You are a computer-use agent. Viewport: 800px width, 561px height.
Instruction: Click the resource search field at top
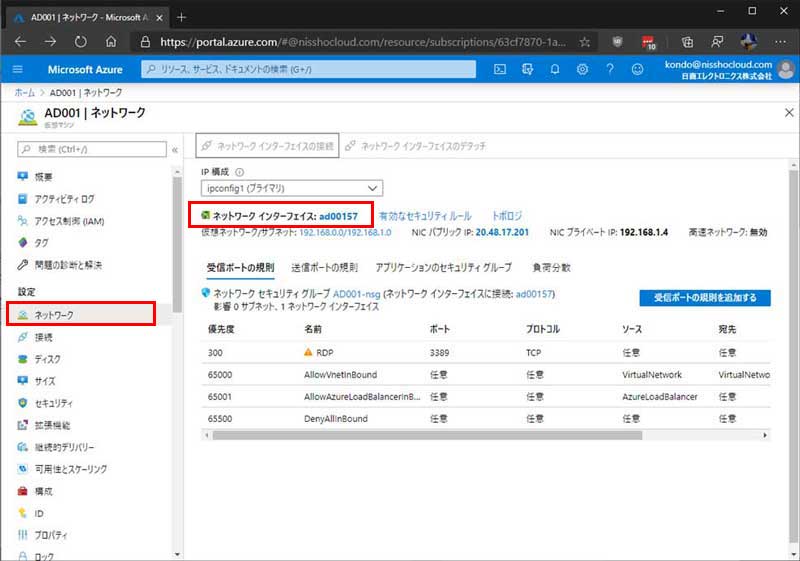311,69
